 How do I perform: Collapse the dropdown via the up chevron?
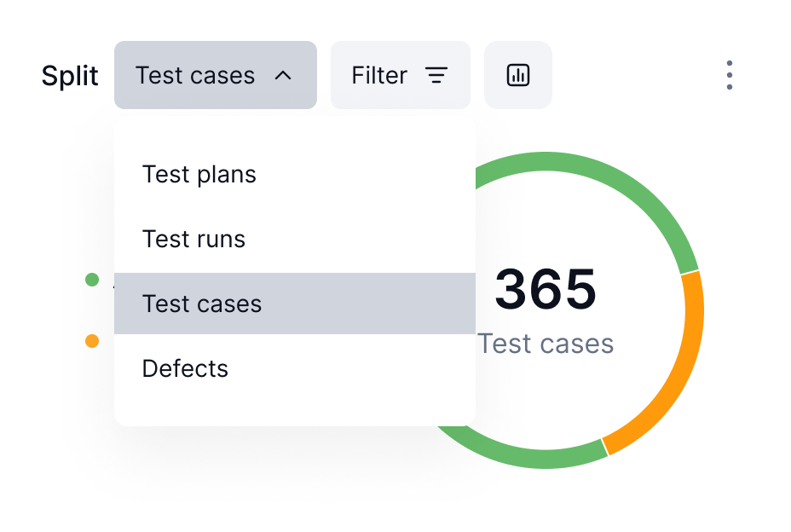point(283,76)
